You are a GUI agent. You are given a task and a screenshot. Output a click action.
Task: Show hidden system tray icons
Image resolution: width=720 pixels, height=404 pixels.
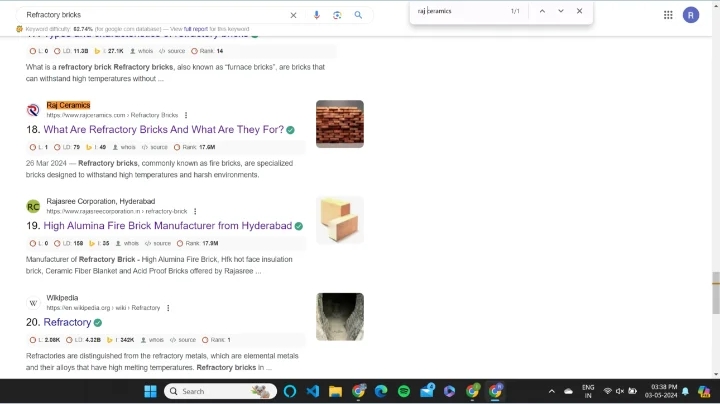(x=551, y=392)
